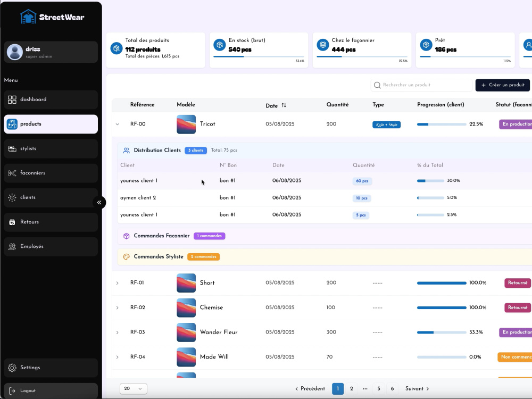Click the youness client 30.0% progress bar
Image resolution: width=532 pixels, height=399 pixels.
click(430, 181)
